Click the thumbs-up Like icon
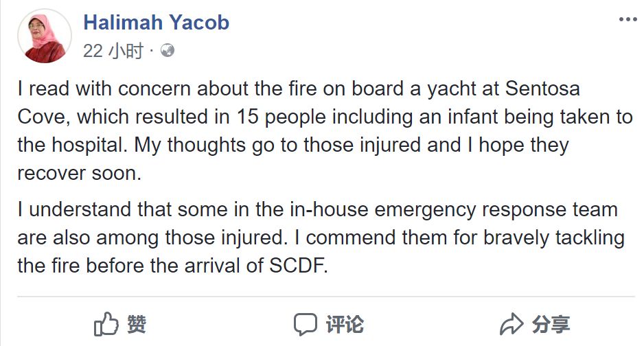This screenshot has width=644, height=346. [x=105, y=323]
